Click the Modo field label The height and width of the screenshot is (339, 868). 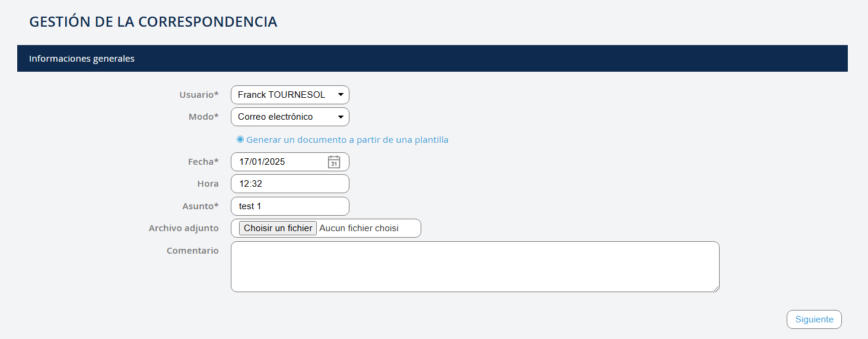point(204,117)
